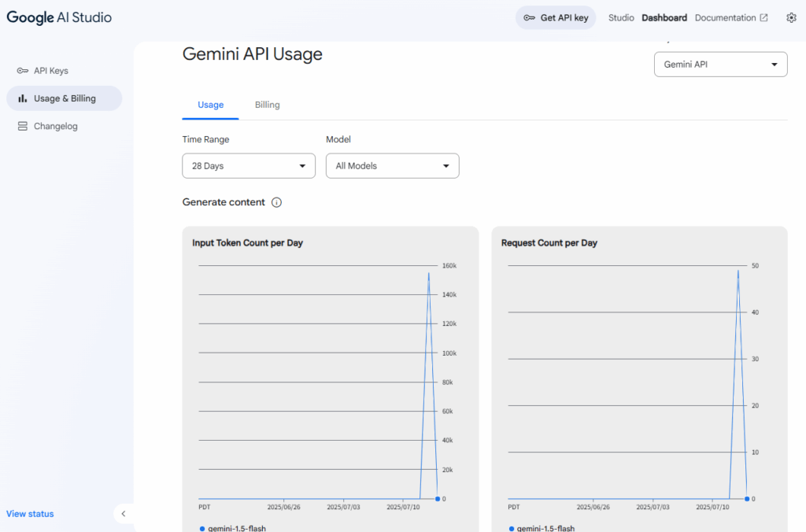Click the Input Token Count per Day title

[x=248, y=243]
